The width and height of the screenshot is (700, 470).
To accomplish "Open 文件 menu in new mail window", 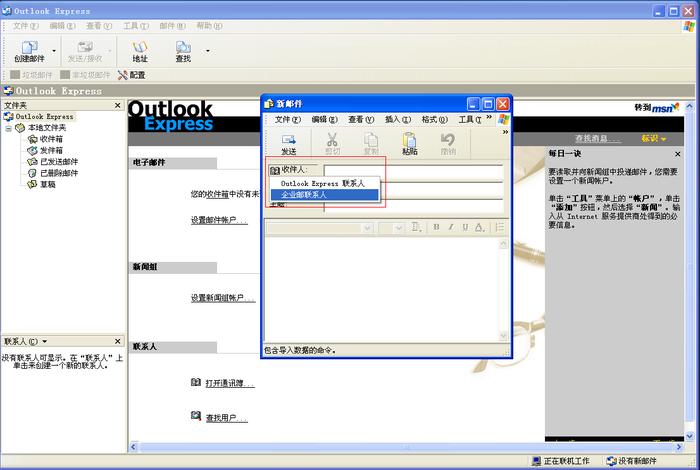I will pyautogui.click(x=288, y=120).
